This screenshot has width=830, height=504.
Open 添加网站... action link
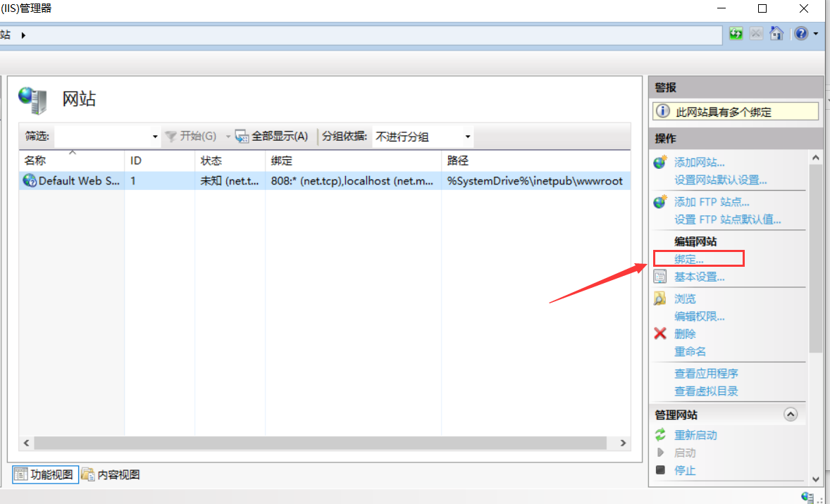(x=699, y=163)
